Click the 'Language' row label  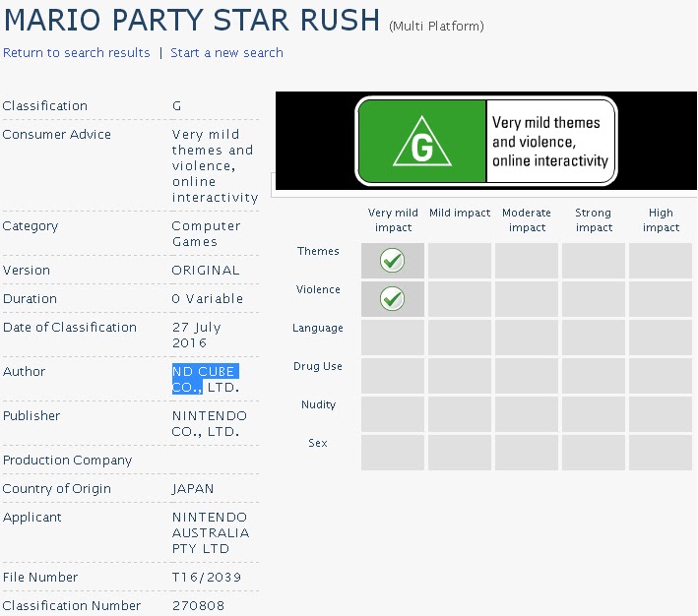click(x=318, y=328)
